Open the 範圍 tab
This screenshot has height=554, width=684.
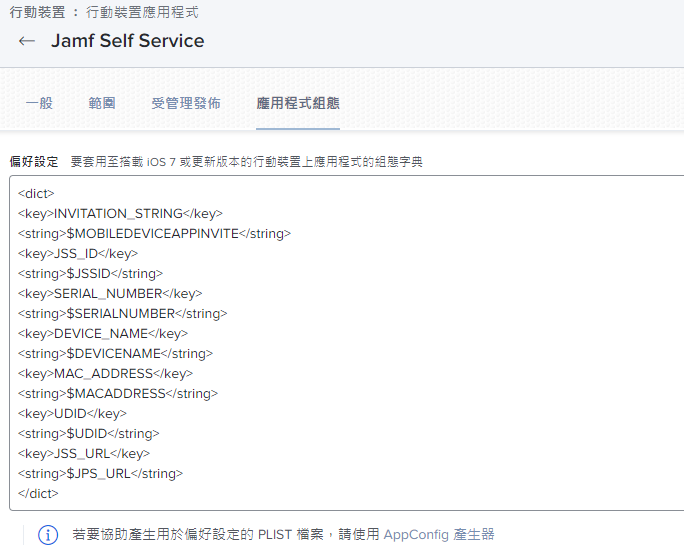click(102, 103)
